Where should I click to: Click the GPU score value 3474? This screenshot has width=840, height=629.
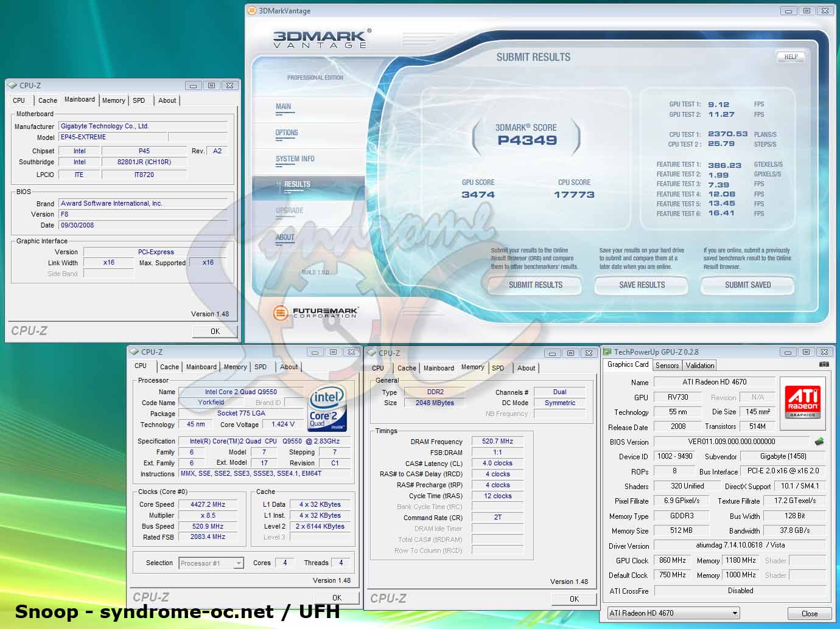(478, 195)
